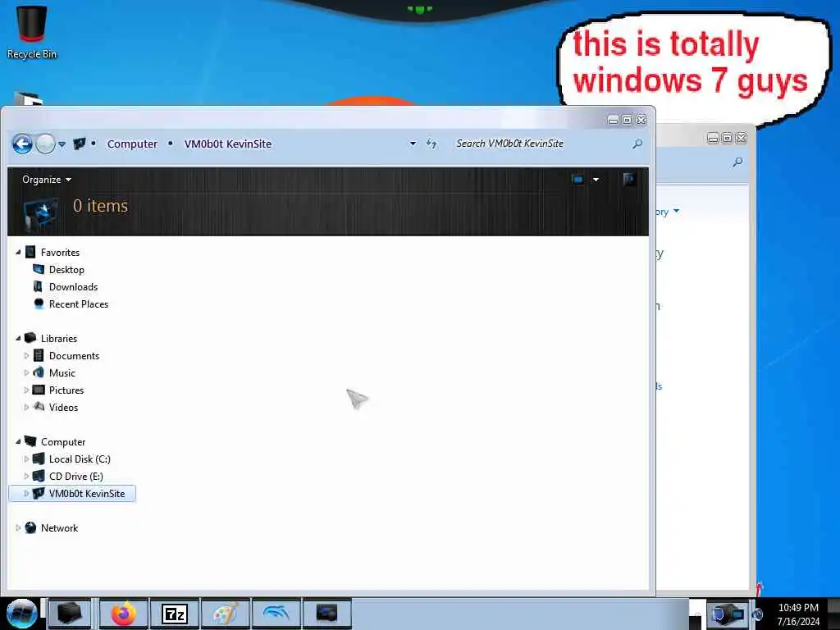Expand the Network node
This screenshot has height=630, width=840.
pyautogui.click(x=18, y=527)
